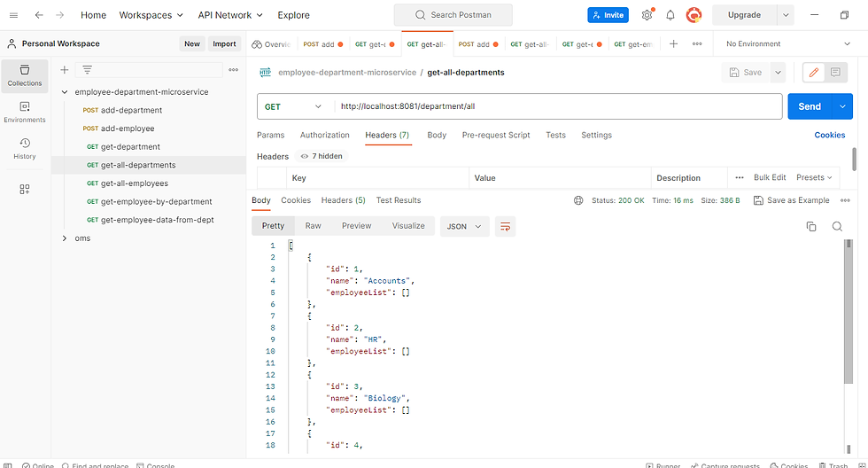
Task: Open the comments icon
Action: (x=835, y=72)
